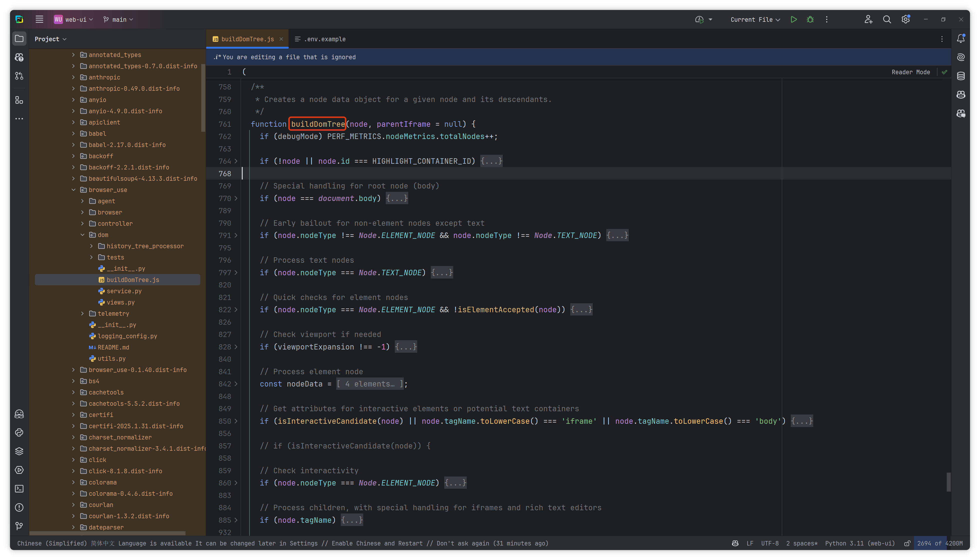Screen dimensions: 980x560
Task: Open the Git version control panel
Action: 19,526
